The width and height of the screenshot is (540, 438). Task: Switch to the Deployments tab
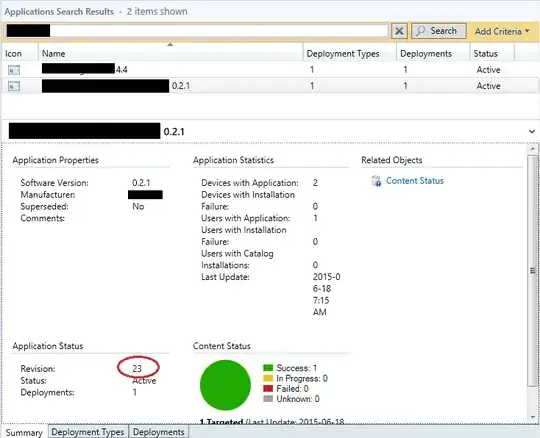click(159, 432)
